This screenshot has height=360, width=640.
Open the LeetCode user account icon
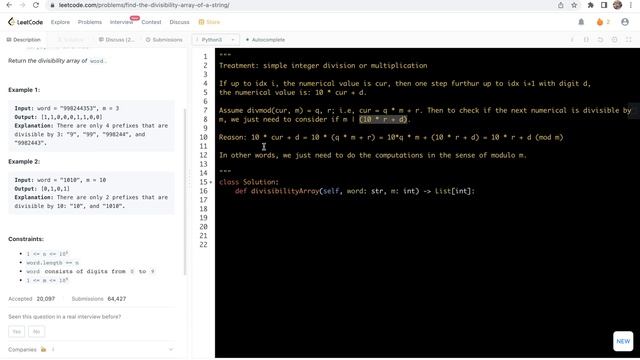(625, 22)
